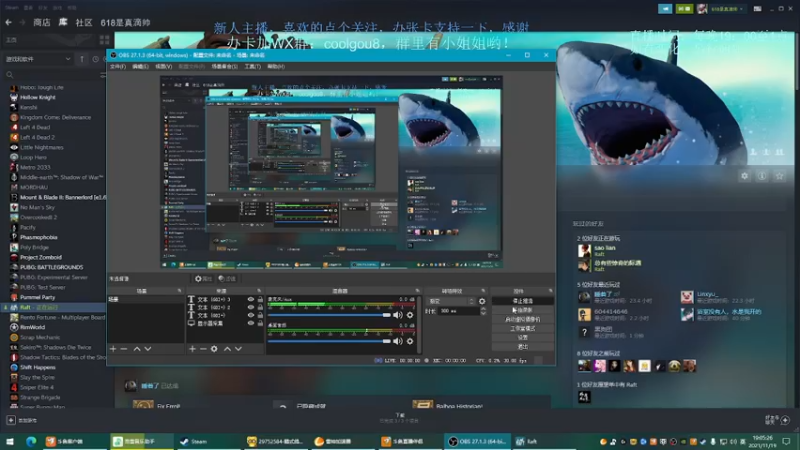Viewport: 800px width, 450px height.
Task: Open the OBS app in the Windows taskbar
Action: coord(477,441)
